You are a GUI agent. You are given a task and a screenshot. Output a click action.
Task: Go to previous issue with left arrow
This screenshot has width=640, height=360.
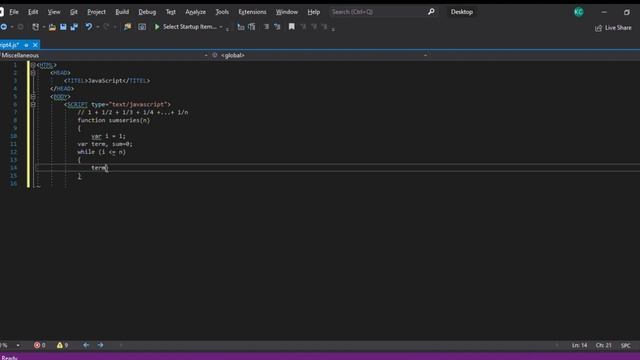point(86,345)
